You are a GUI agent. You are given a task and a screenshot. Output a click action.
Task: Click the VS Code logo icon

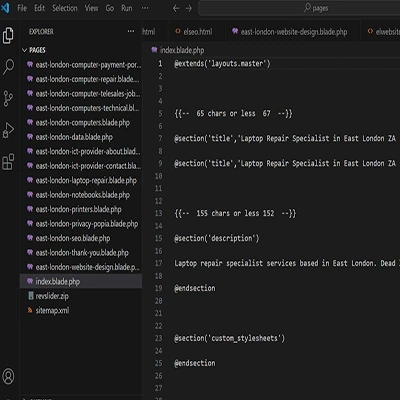tap(5, 8)
